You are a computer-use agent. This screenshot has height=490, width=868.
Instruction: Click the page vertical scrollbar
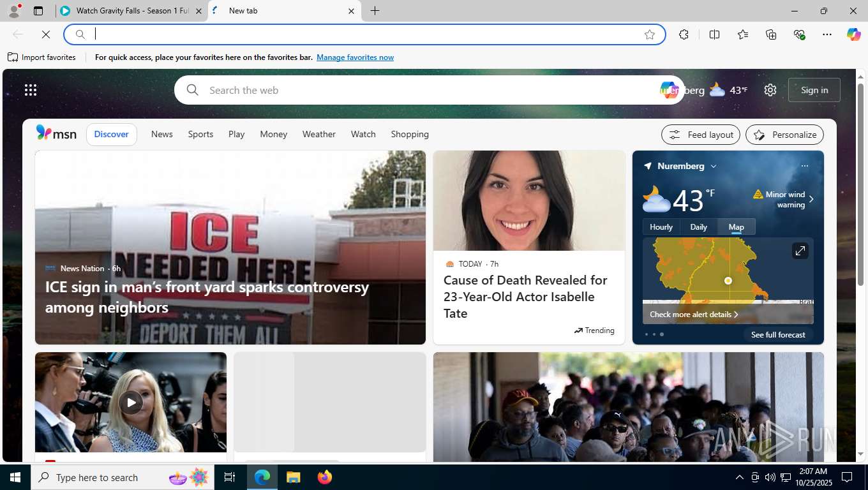pyautogui.click(x=860, y=185)
